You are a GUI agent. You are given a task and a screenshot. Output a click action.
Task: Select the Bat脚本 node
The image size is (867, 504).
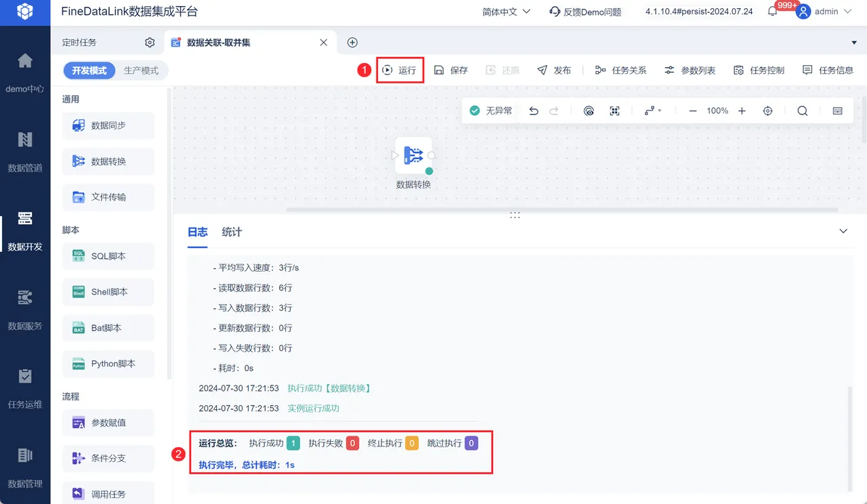point(108,328)
